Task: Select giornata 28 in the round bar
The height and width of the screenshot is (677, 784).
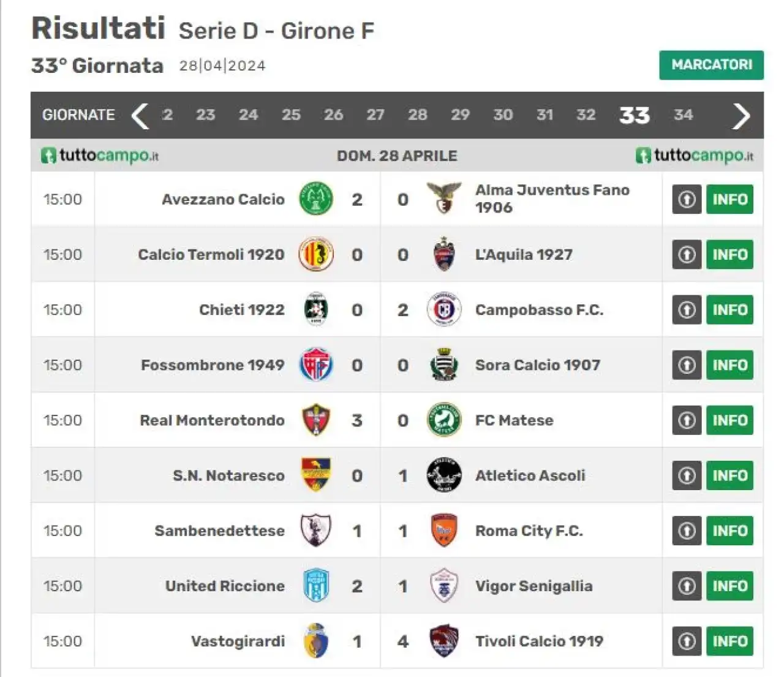Action: tap(418, 115)
